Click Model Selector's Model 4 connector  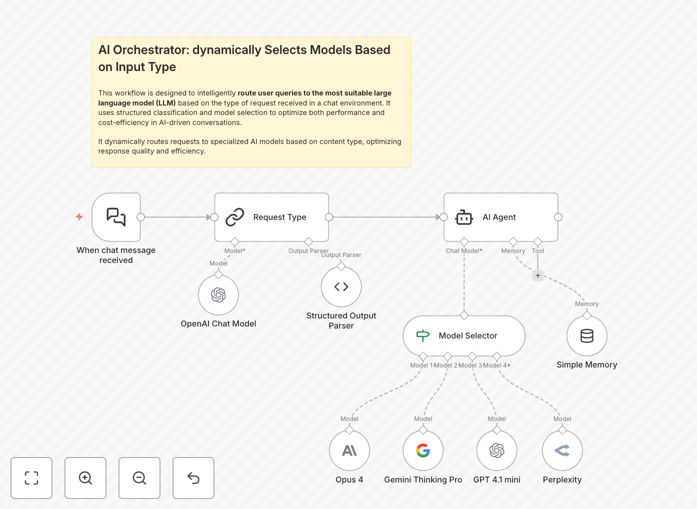(x=497, y=357)
